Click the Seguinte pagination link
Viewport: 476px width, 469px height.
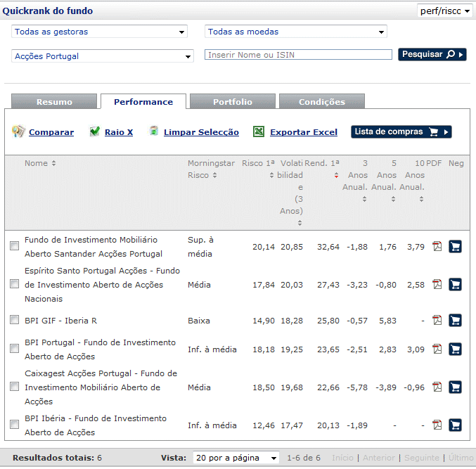[422, 458]
